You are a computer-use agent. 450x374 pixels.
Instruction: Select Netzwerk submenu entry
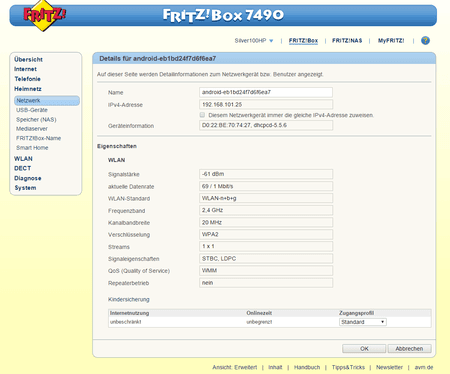click(x=47, y=100)
